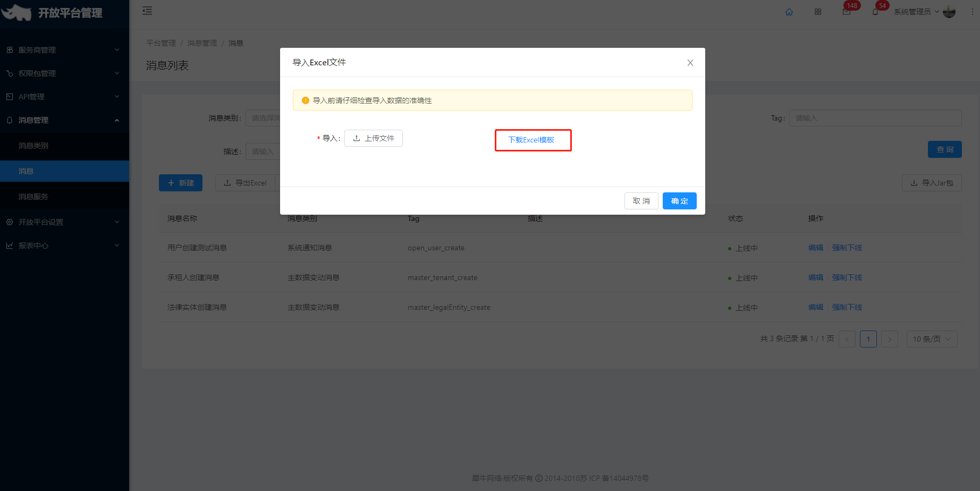Open the 消息服务 submenu item
Viewport: 980px width, 491px height.
click(64, 197)
